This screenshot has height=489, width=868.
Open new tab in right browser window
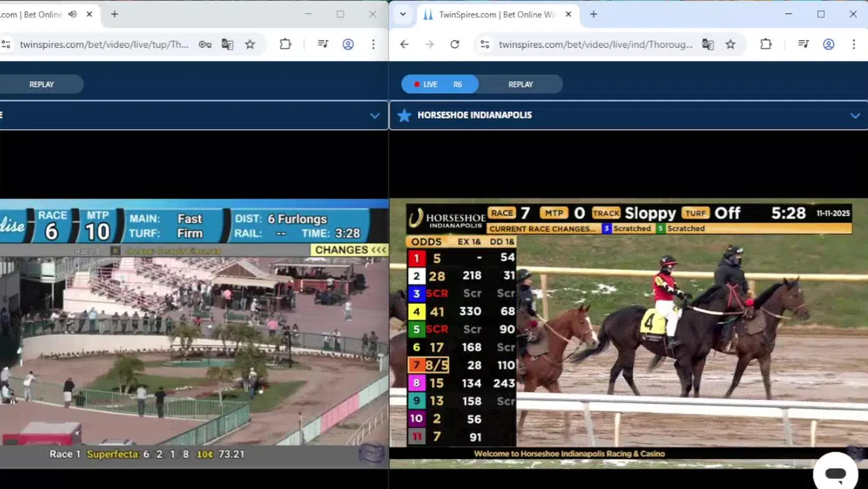[x=594, y=14]
